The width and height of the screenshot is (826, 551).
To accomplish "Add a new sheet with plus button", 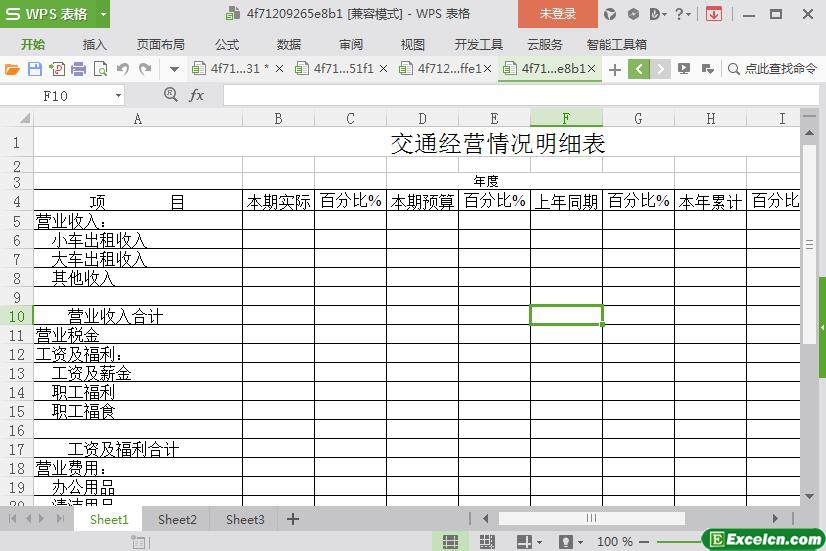I will [x=293, y=519].
